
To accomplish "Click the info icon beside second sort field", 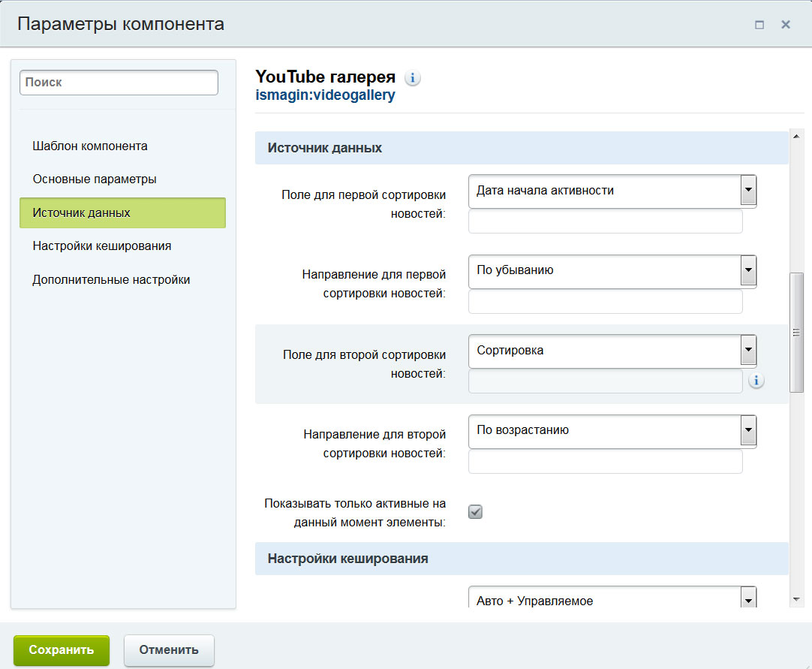I will (756, 381).
